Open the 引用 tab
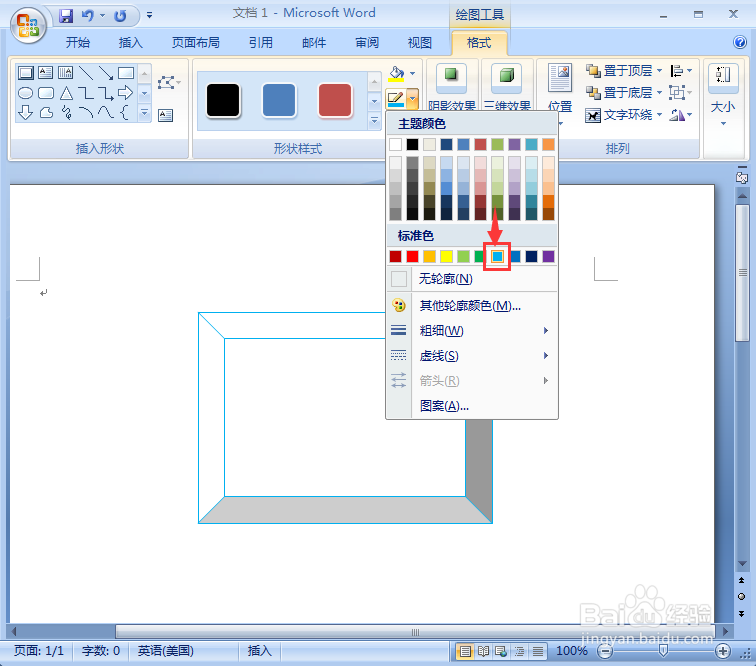Viewport: 756px width, 666px height. pos(261,42)
